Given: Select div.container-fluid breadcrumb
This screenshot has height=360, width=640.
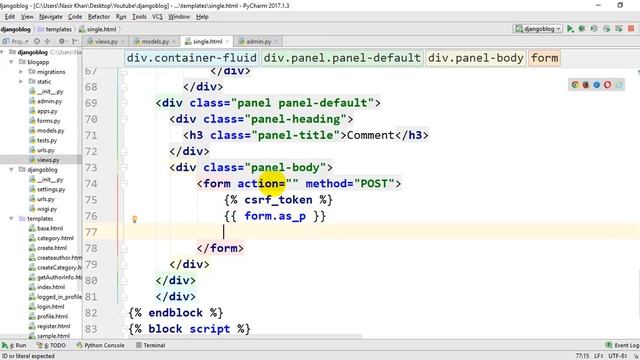Looking at the screenshot, I should click(x=191, y=58).
